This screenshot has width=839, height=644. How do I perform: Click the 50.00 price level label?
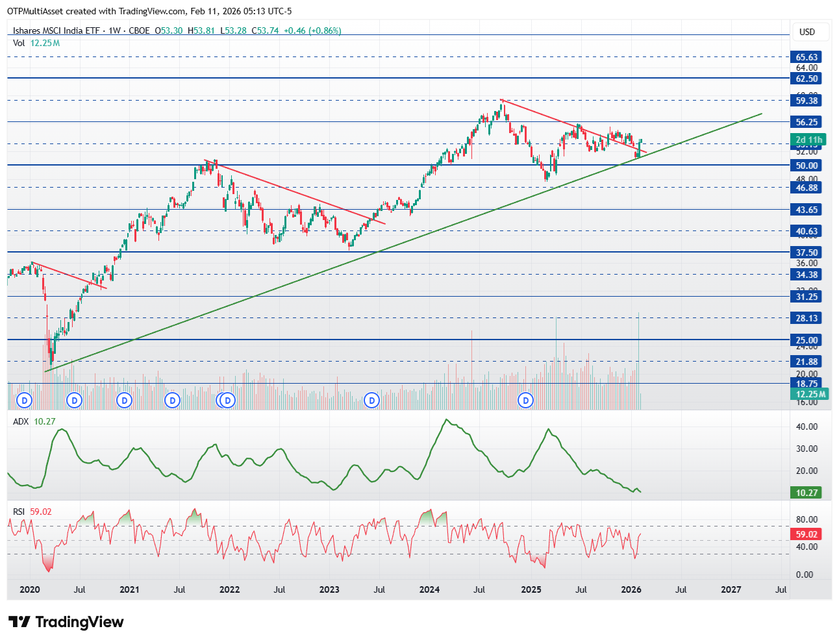point(807,166)
